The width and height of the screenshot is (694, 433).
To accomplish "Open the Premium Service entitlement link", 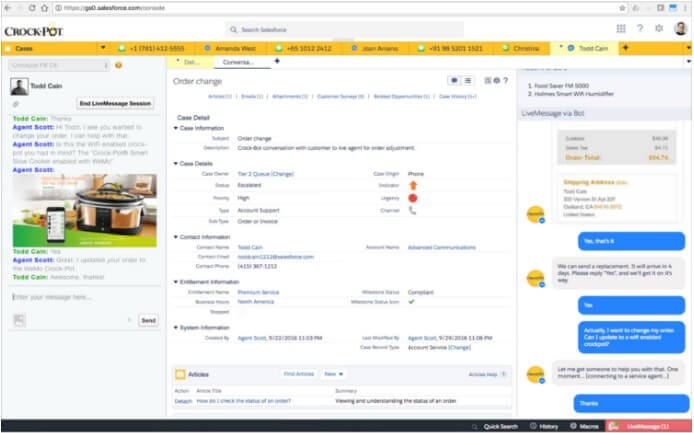I will (258, 292).
